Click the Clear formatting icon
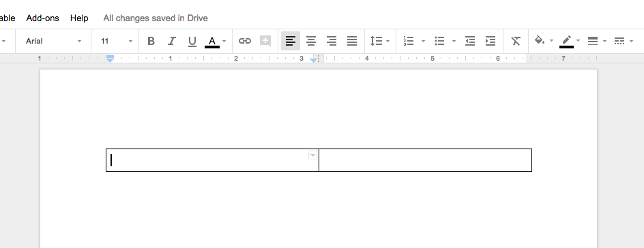 click(x=516, y=41)
